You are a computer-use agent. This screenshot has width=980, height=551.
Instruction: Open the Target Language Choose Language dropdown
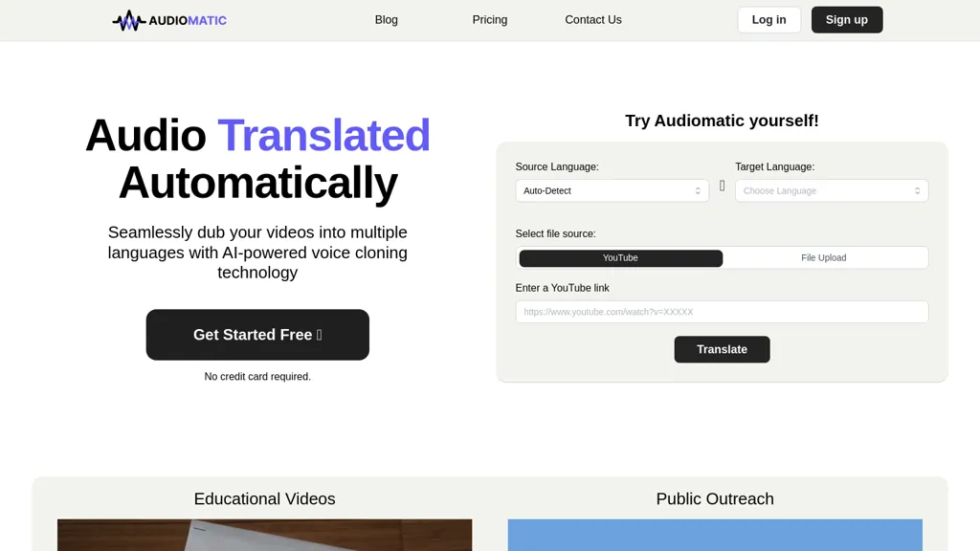(832, 190)
